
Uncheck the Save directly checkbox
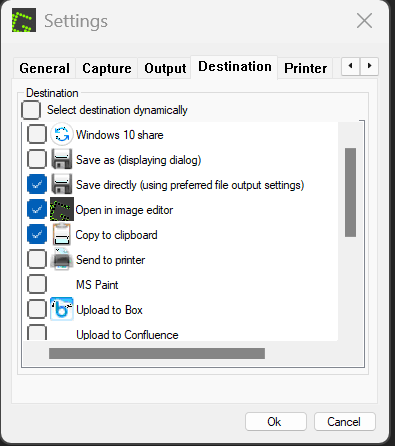[x=37, y=184]
